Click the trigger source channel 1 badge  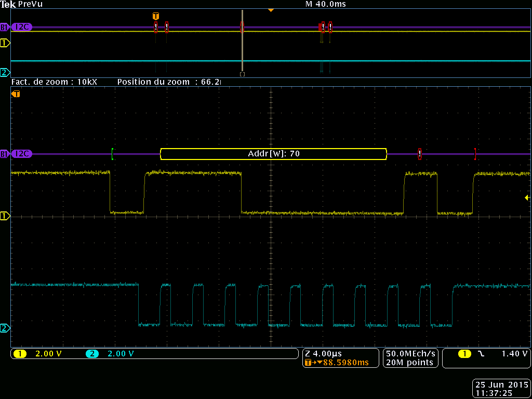coord(465,354)
